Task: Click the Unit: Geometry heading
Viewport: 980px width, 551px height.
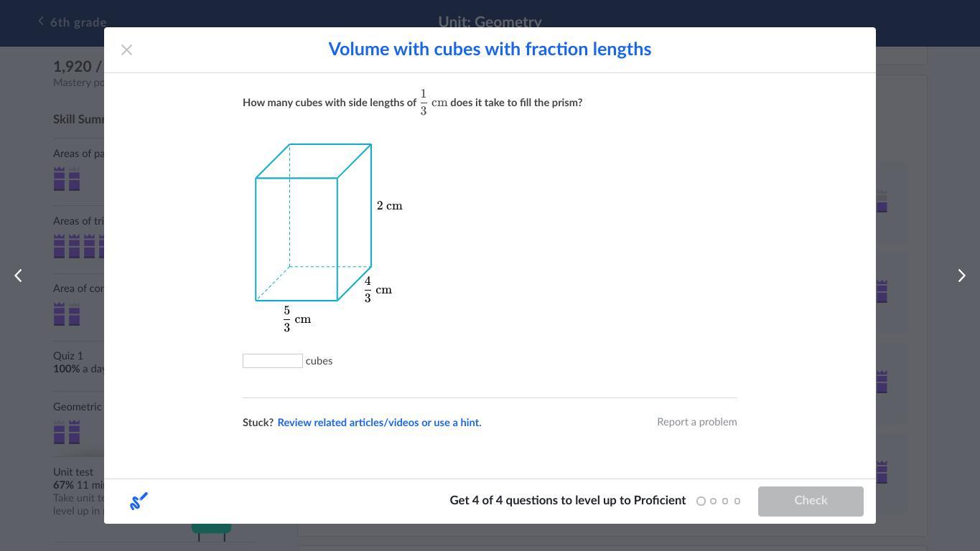Action: point(490,22)
